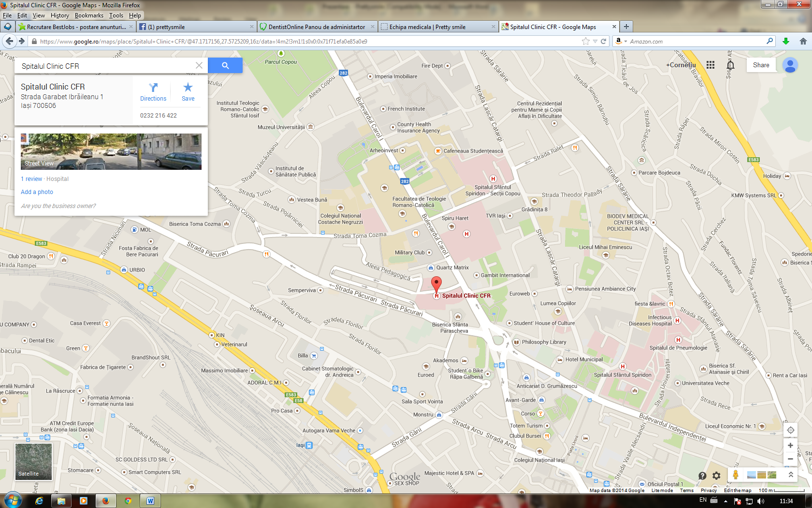Close the Spitalul Clinic CFR tab
Image resolution: width=812 pixels, height=508 pixels.
pyautogui.click(x=614, y=27)
